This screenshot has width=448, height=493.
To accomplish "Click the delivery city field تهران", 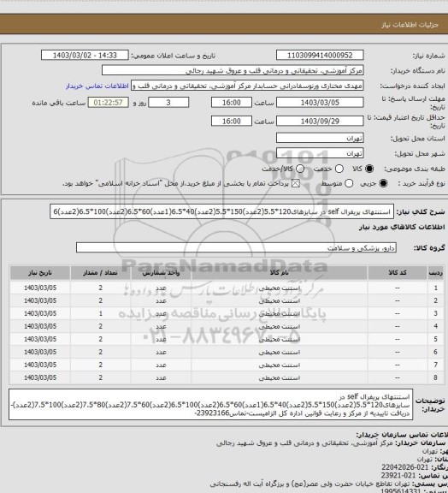I will click(x=320, y=153).
